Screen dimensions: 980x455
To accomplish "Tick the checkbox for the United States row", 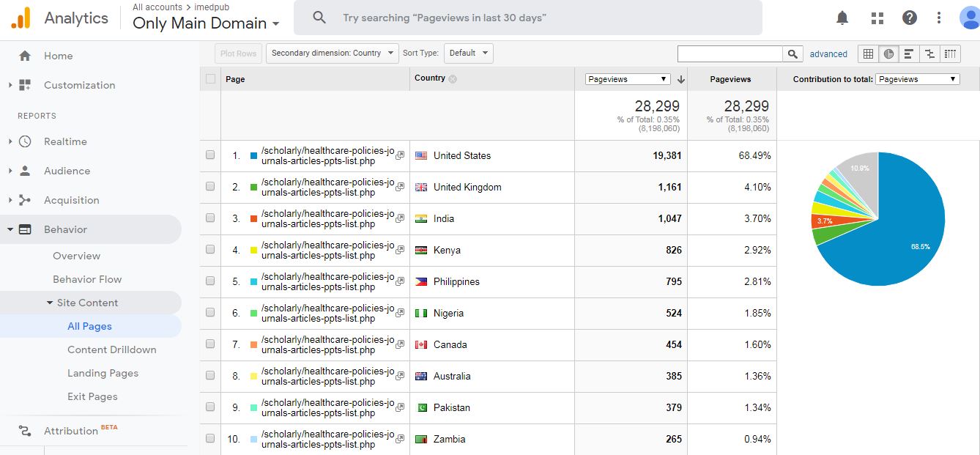I will [x=210, y=155].
